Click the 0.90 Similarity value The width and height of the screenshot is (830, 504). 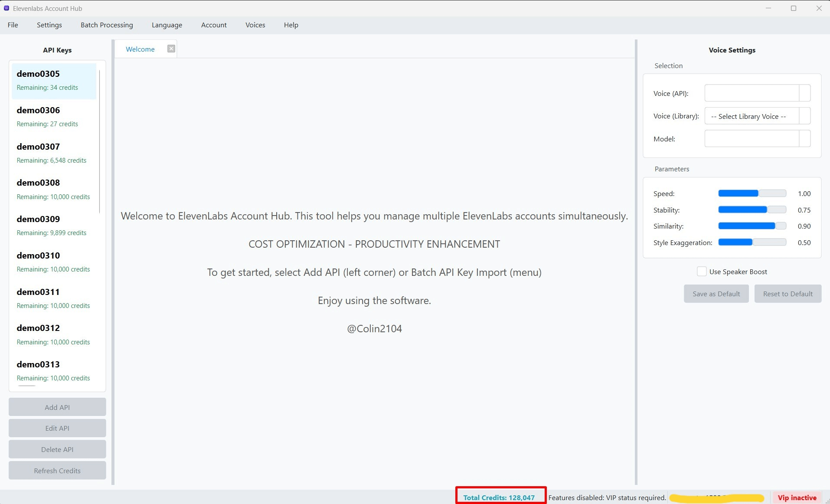pyautogui.click(x=804, y=226)
